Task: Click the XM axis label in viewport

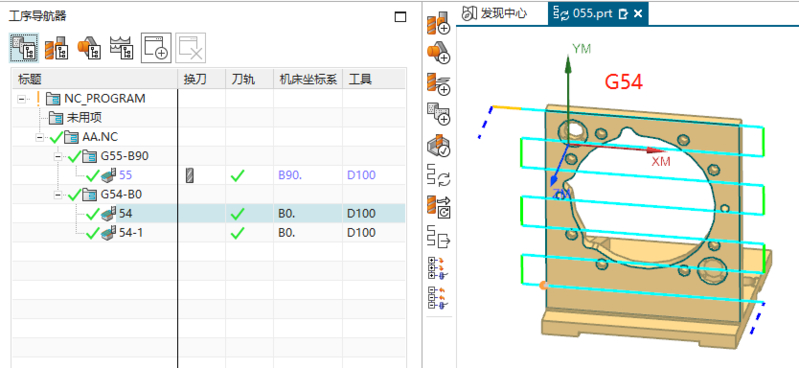Action: pos(661,162)
